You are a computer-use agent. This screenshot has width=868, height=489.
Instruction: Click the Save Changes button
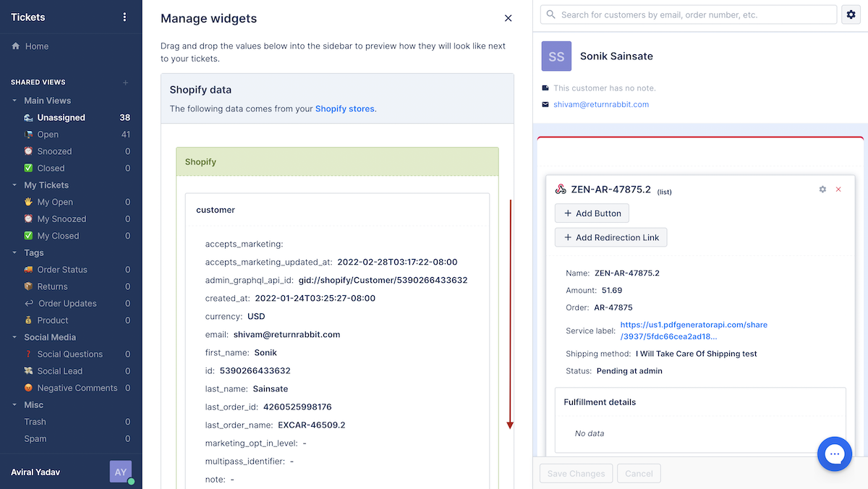[576, 474]
